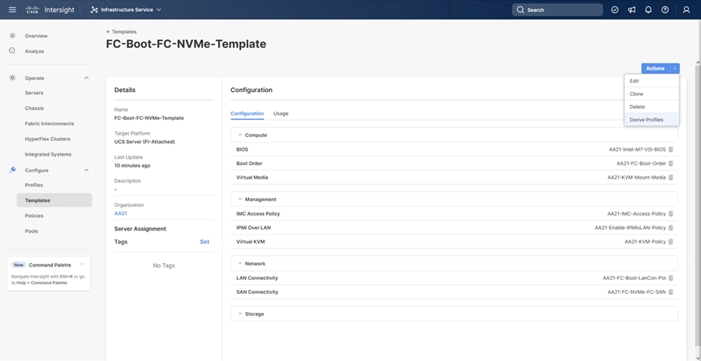The height and width of the screenshot is (361, 701).
Task: Open Fabric Interconnects under Operate
Action: tap(49, 123)
